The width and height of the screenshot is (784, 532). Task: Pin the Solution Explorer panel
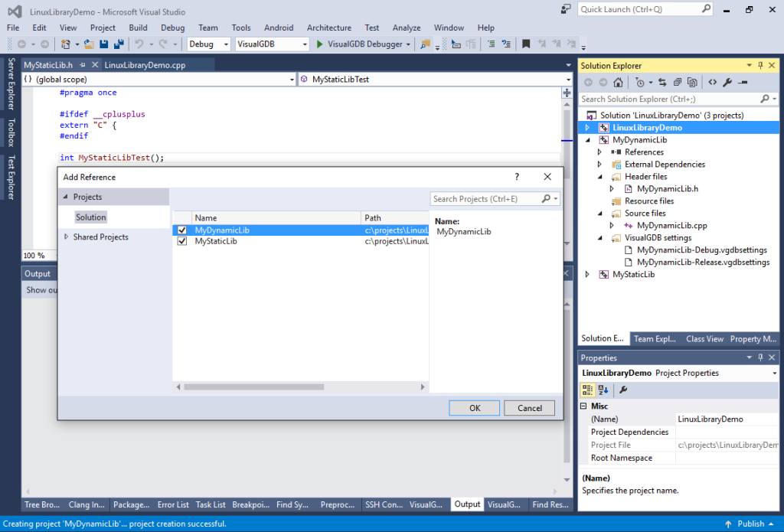pos(761,65)
